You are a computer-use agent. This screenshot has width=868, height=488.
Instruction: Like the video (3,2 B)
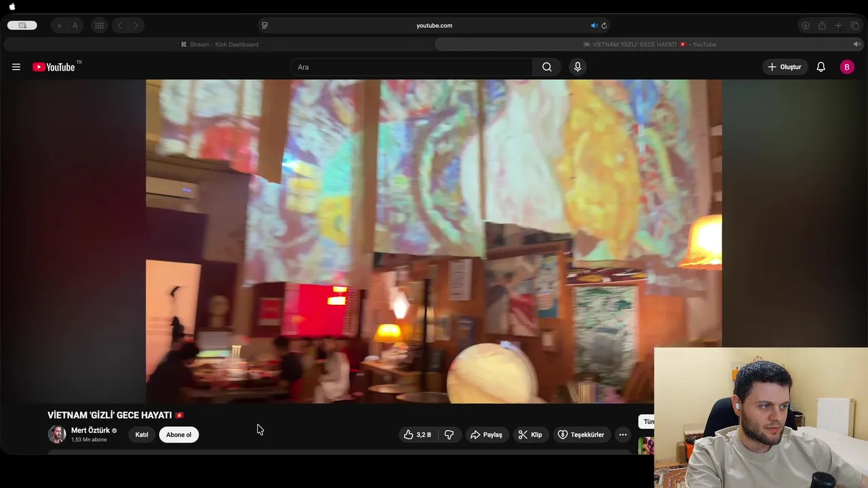[x=418, y=435]
